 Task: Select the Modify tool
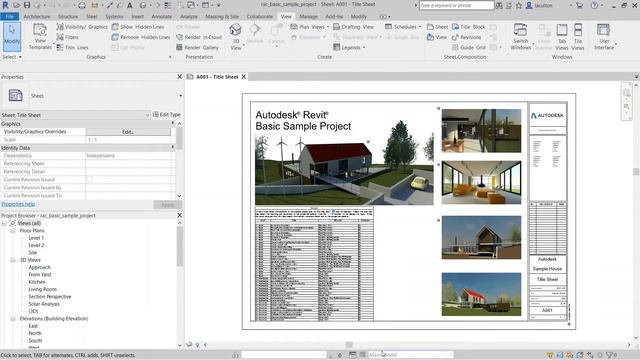pos(12,37)
